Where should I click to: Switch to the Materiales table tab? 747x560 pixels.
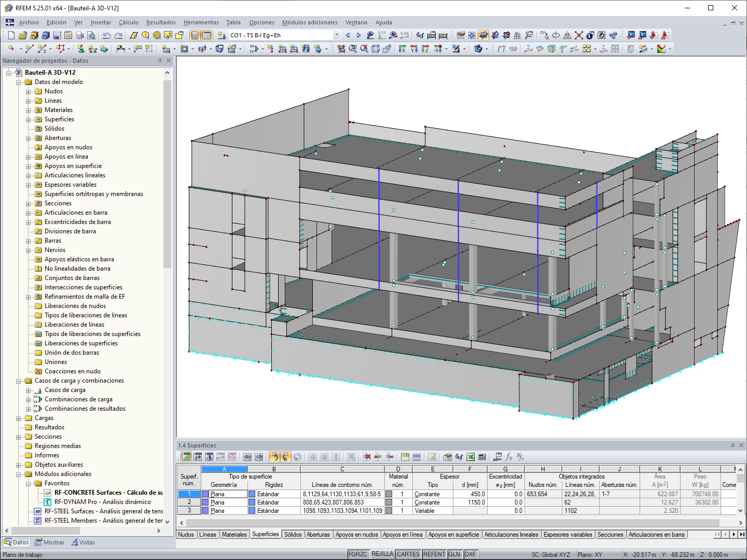(234, 534)
